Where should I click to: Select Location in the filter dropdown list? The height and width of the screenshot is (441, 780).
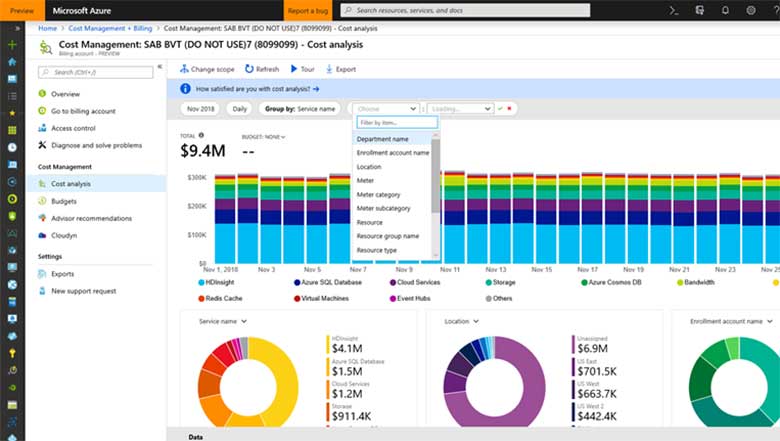[x=392, y=167]
